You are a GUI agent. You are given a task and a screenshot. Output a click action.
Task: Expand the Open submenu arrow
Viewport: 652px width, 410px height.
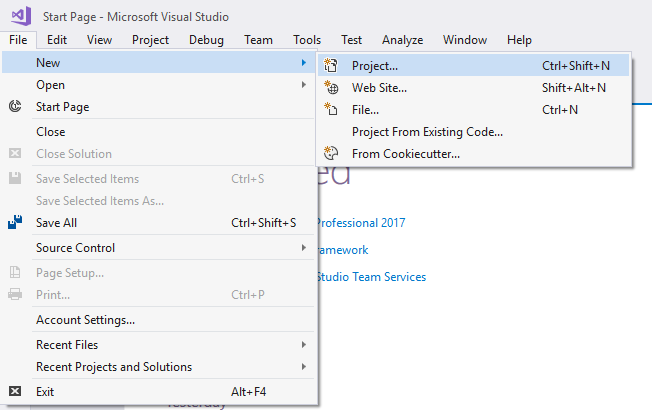(x=304, y=84)
